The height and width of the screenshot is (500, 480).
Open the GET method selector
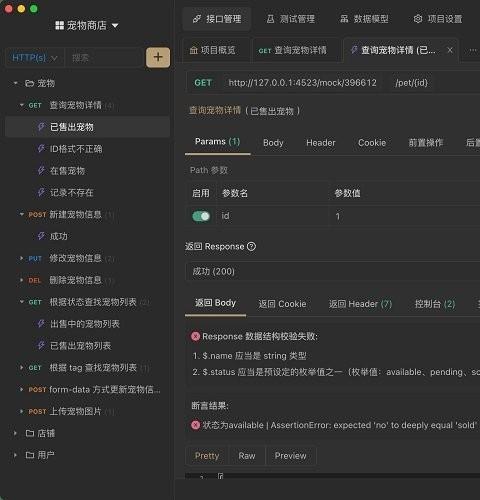[x=203, y=83]
